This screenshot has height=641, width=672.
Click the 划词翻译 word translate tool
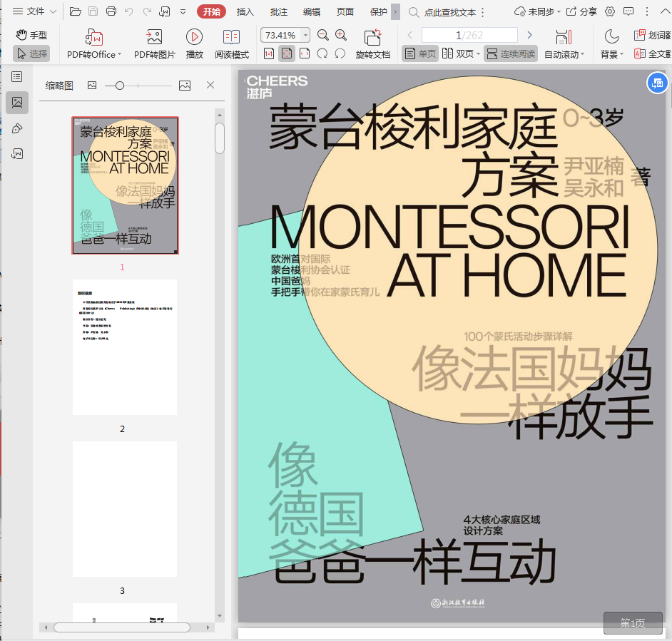[x=653, y=35]
